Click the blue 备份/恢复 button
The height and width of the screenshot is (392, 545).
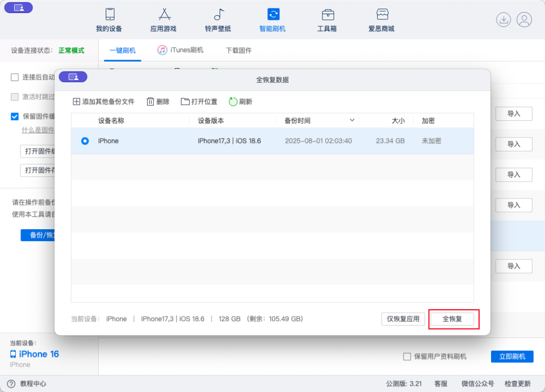37,235
